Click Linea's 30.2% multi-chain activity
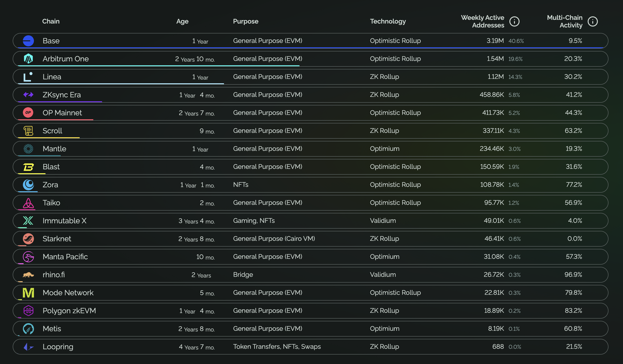 point(573,77)
